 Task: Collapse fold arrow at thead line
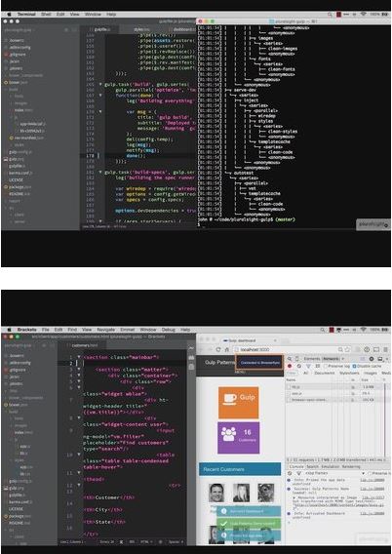79,473
